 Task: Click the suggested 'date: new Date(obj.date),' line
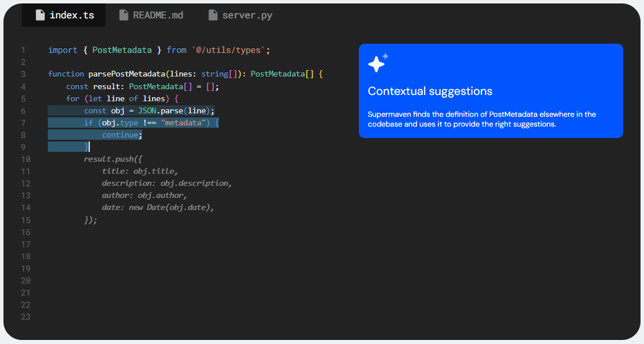tap(158, 208)
